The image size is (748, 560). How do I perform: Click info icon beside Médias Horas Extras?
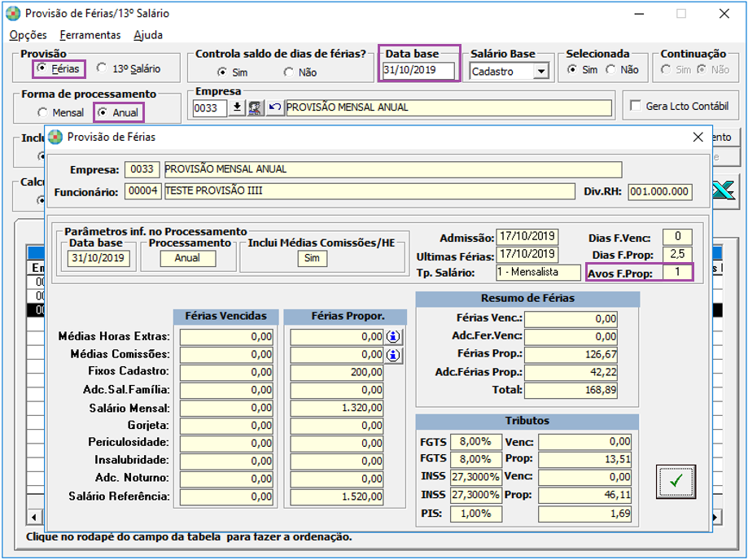393,337
